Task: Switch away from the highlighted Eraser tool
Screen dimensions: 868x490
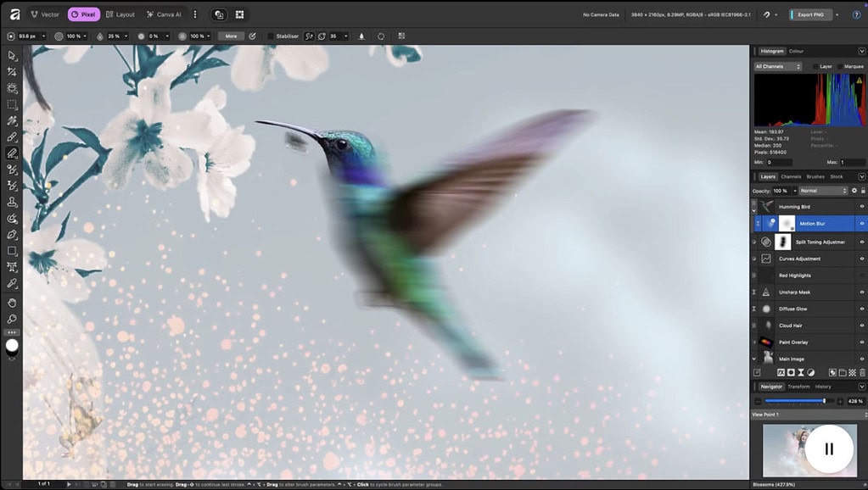Action: [x=11, y=153]
